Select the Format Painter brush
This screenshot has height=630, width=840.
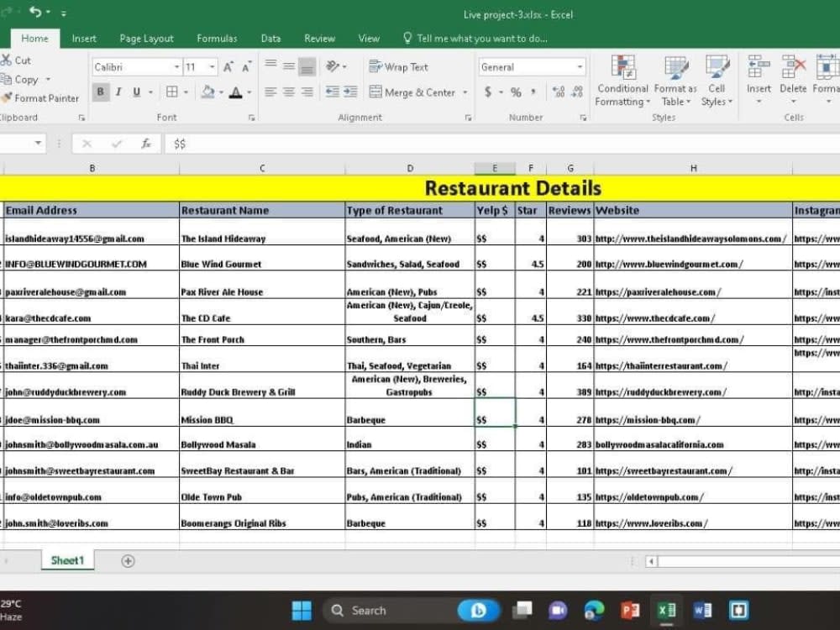tap(6, 98)
